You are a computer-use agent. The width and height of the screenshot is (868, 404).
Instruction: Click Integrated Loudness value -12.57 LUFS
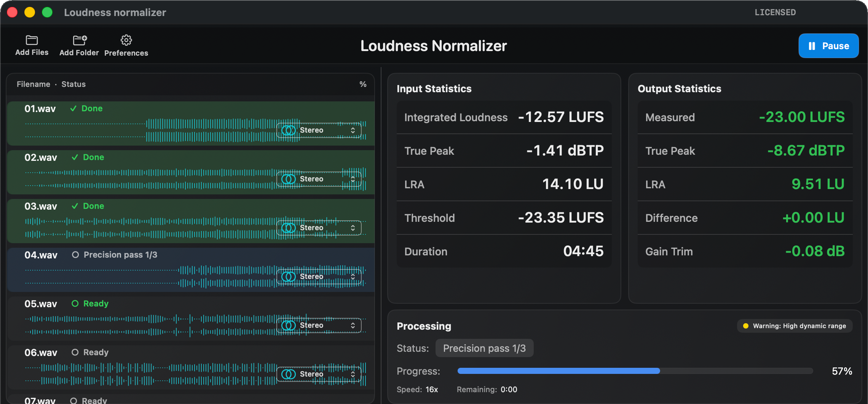coord(561,117)
